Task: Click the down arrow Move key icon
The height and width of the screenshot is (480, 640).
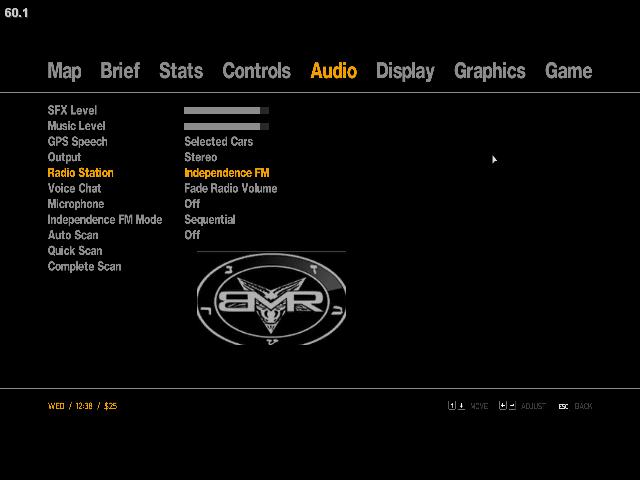Action: tap(461, 406)
